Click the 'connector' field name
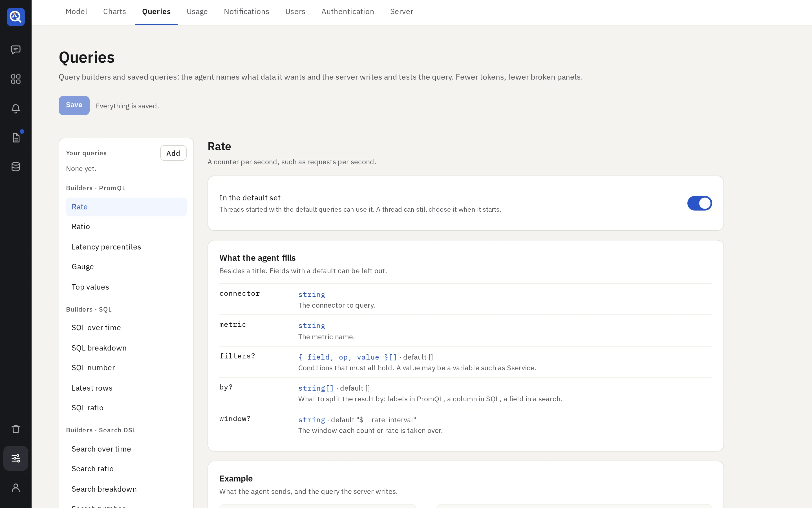 [240, 294]
